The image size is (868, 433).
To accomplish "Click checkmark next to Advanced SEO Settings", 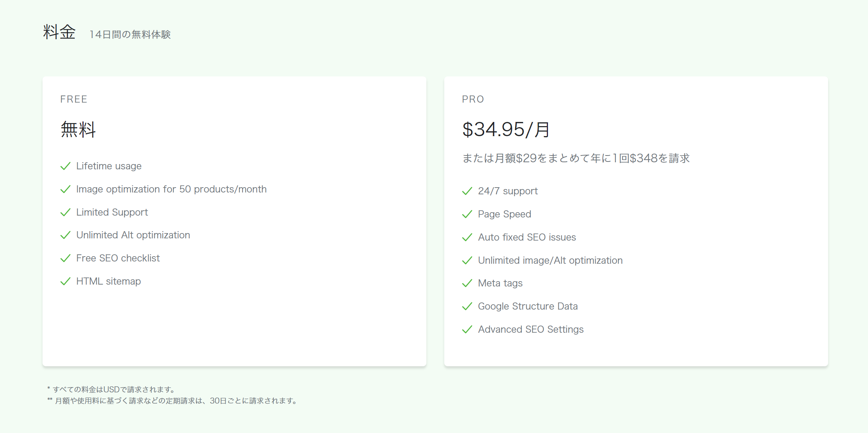I will click(467, 330).
